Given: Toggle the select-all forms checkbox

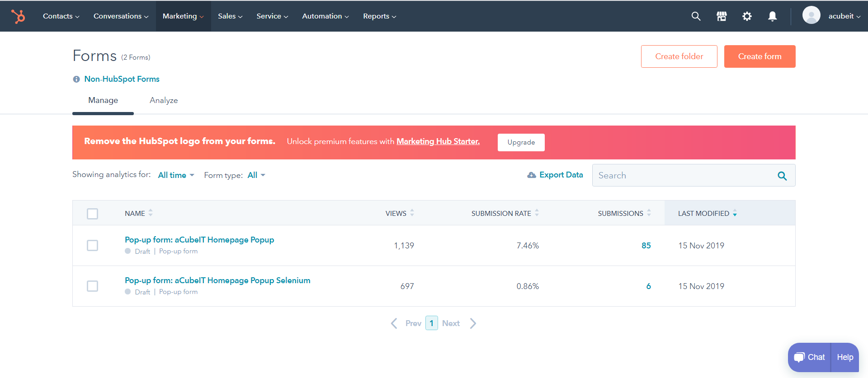Looking at the screenshot, I should point(92,214).
